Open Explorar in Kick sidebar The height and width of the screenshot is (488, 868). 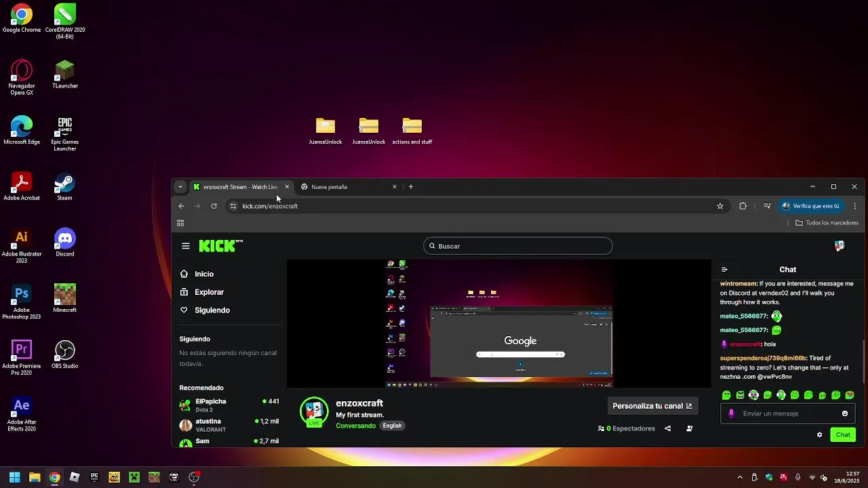[209, 292]
